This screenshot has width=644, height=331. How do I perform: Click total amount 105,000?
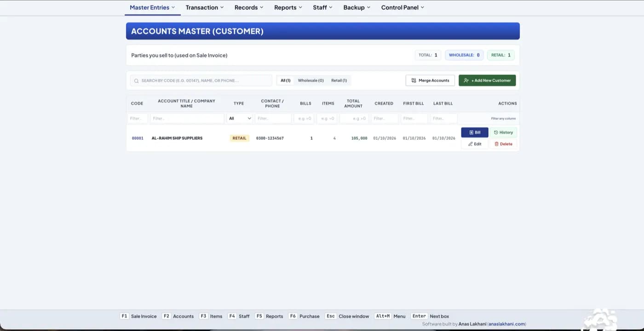coord(359,138)
